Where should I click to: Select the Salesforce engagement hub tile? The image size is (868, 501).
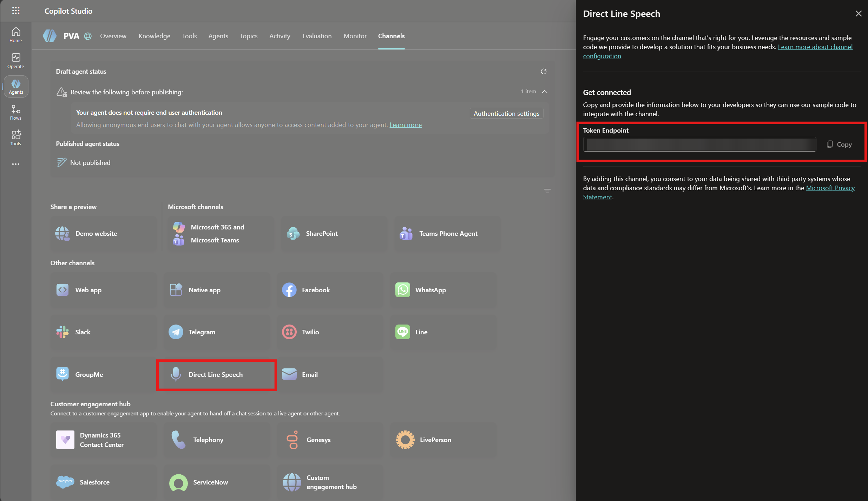click(104, 482)
